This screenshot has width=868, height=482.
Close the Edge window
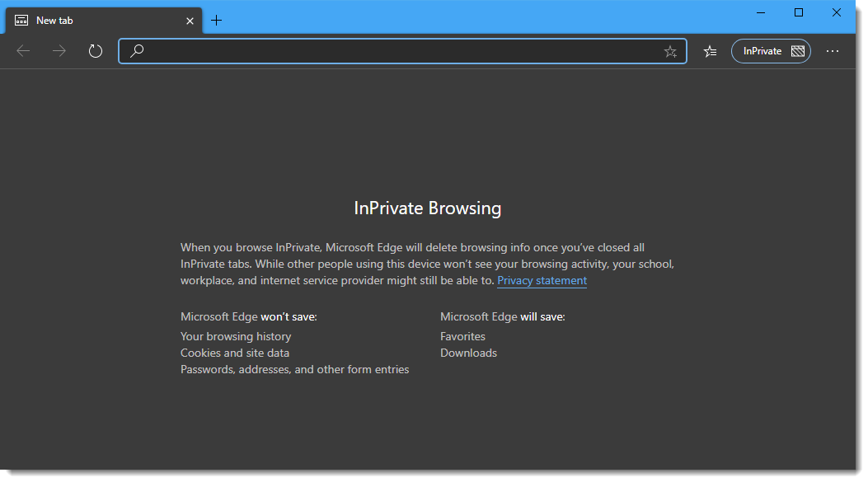tap(837, 12)
